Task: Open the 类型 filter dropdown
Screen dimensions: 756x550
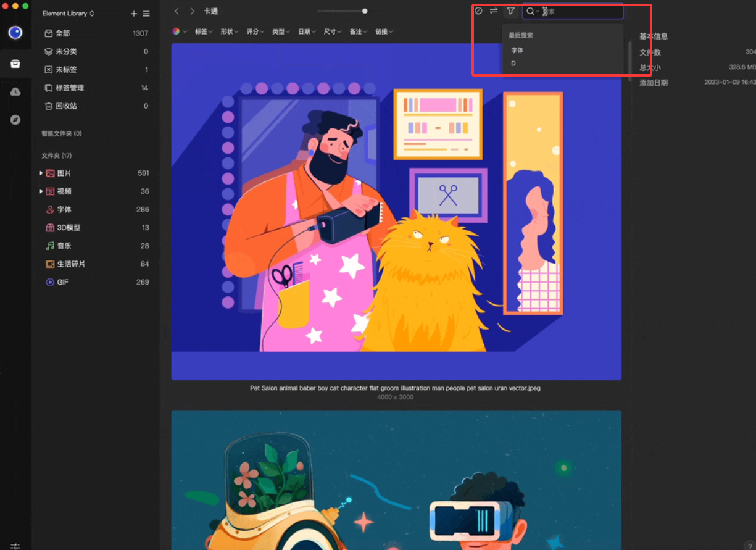Action: click(281, 31)
